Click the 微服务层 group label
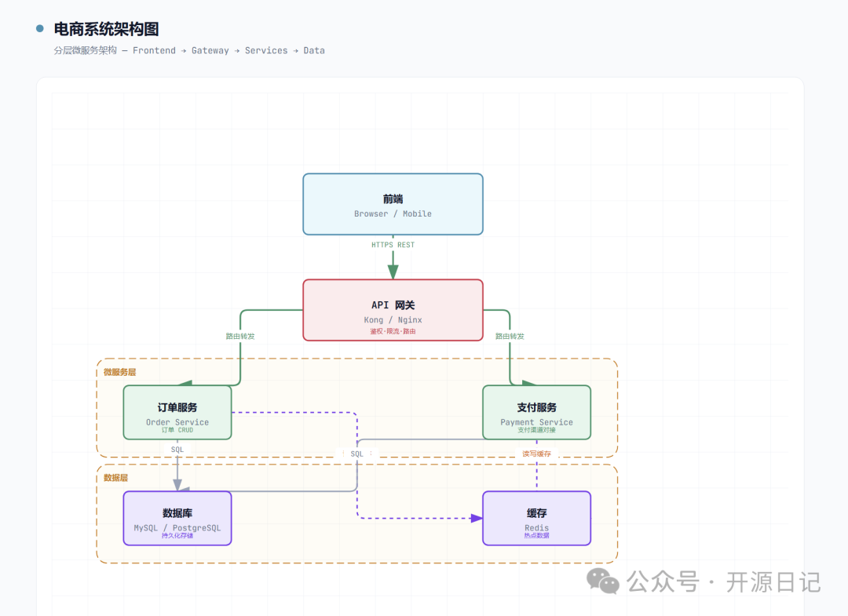Screen dimensions: 848x616 pyautogui.click(x=119, y=372)
